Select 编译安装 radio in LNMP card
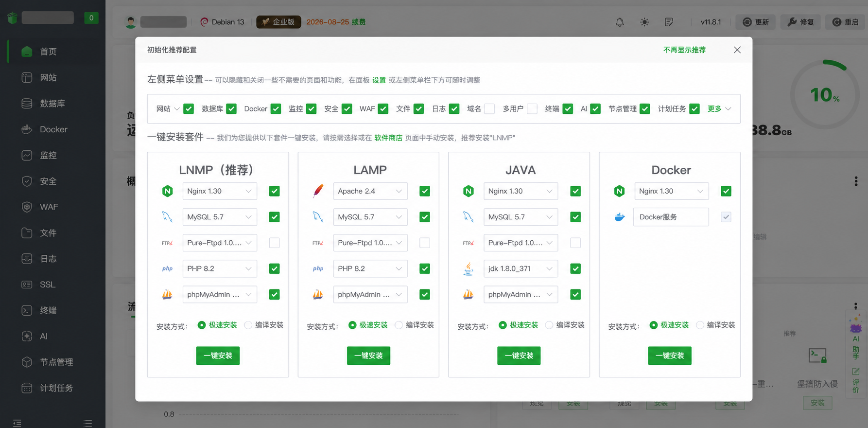Viewport: 868px width, 428px height. [248, 325]
